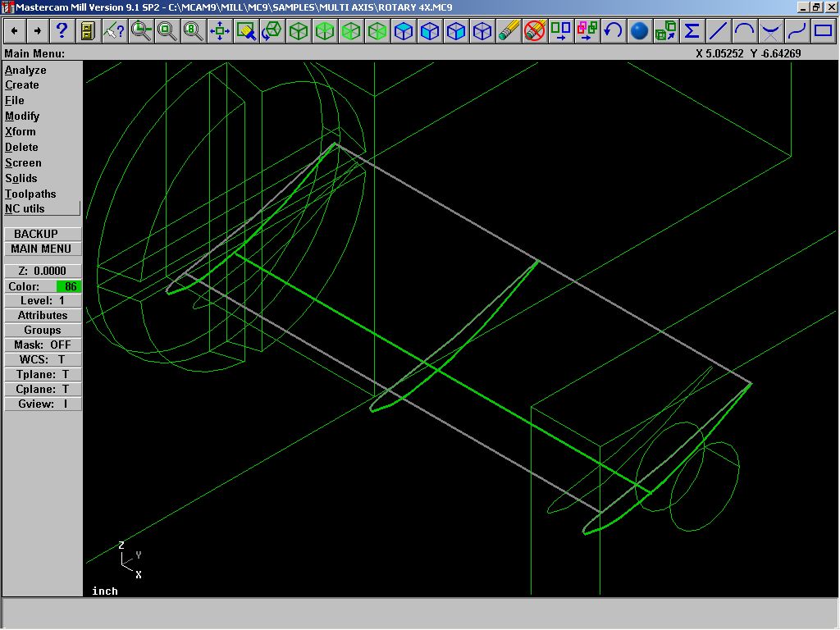Image resolution: width=840 pixels, height=630 pixels.
Task: Click the BACKUP button
Action: (x=43, y=234)
